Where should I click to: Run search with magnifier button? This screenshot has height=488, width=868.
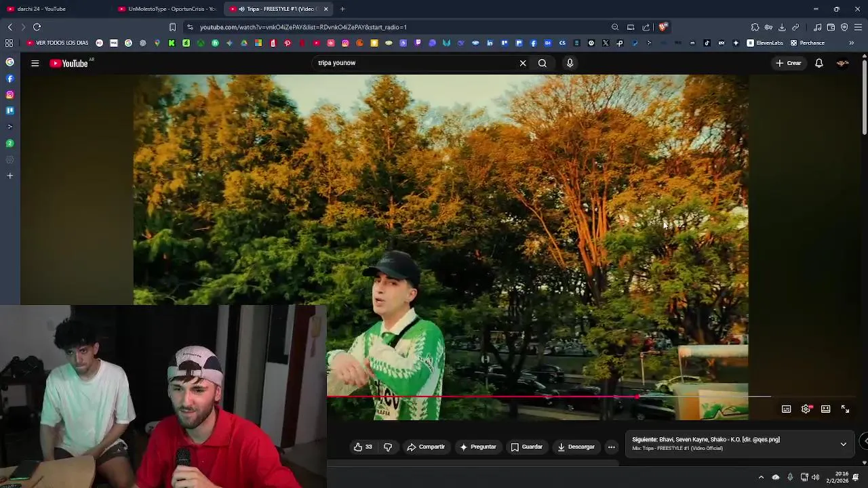coord(542,63)
